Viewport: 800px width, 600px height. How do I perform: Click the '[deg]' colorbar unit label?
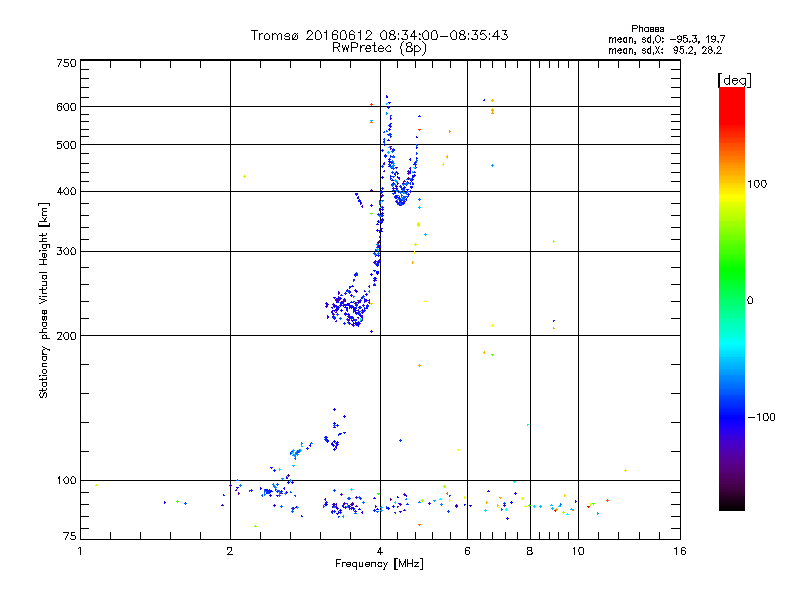(734, 80)
